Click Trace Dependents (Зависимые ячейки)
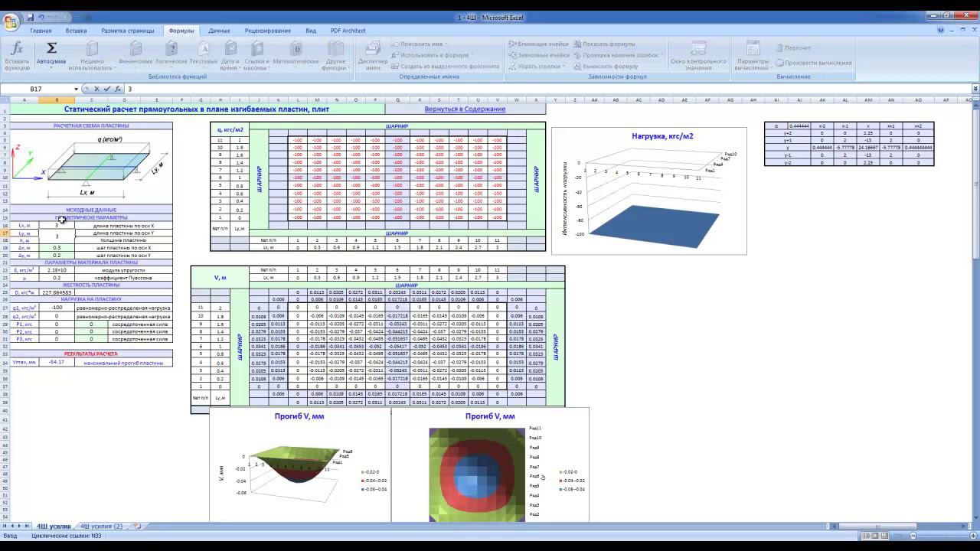Image resolution: width=980 pixels, height=551 pixels. 539,55
